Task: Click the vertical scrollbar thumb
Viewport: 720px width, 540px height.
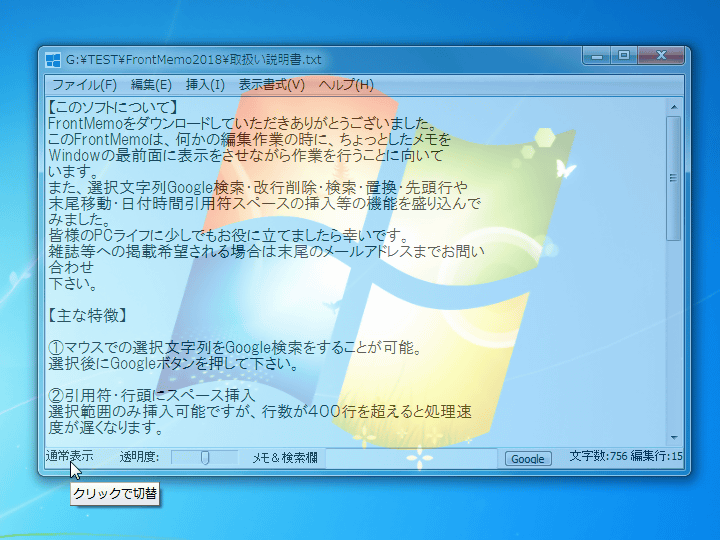Action: [x=674, y=178]
